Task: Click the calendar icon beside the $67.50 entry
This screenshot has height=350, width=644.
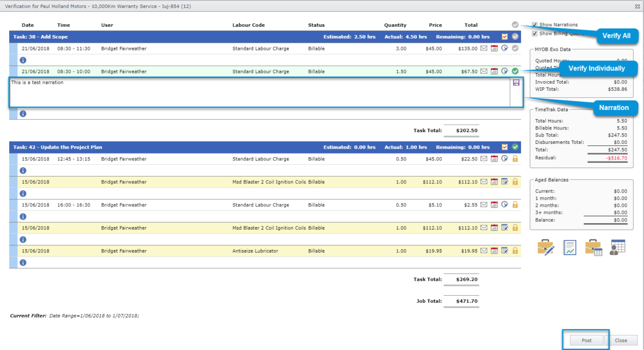Action: [494, 71]
